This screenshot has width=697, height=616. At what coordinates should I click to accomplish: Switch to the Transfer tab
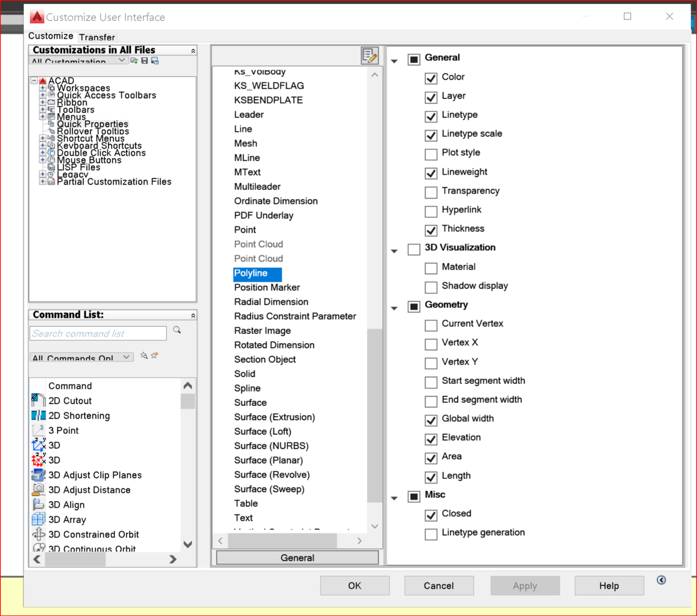[97, 37]
